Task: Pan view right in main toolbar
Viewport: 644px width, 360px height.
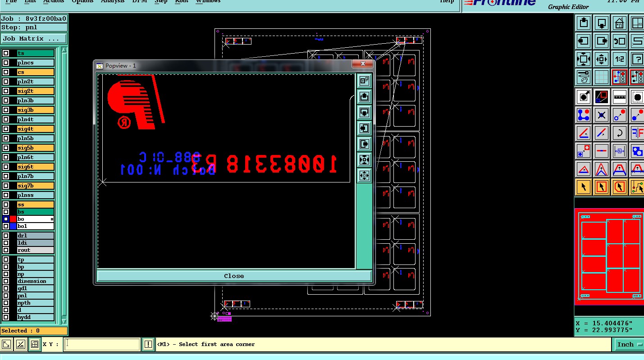Action: coord(602,41)
